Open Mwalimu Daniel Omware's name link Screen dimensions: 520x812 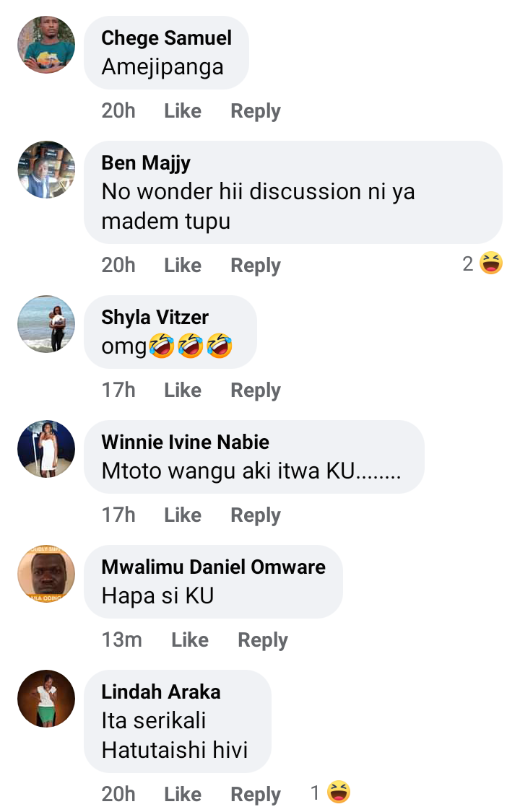213,567
